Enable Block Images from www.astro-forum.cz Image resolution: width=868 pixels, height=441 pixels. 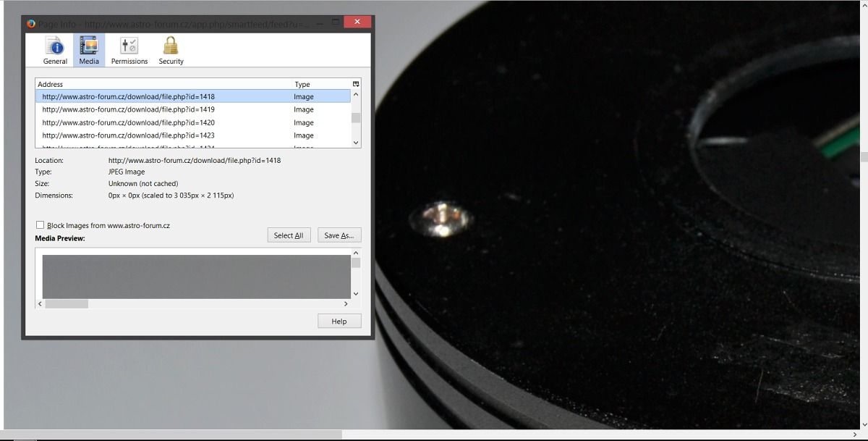pyautogui.click(x=40, y=225)
